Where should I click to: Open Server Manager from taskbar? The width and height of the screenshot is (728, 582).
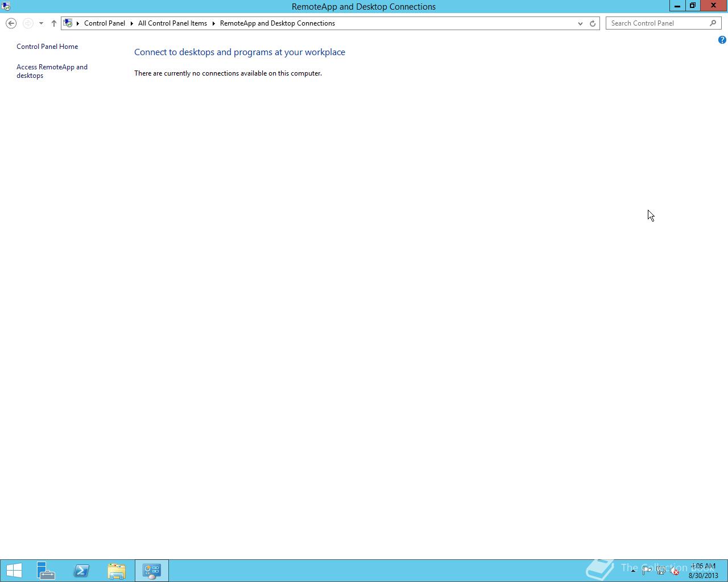click(x=46, y=571)
